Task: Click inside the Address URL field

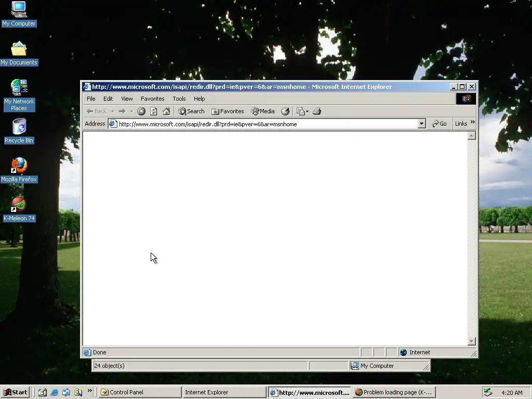Action: point(268,124)
